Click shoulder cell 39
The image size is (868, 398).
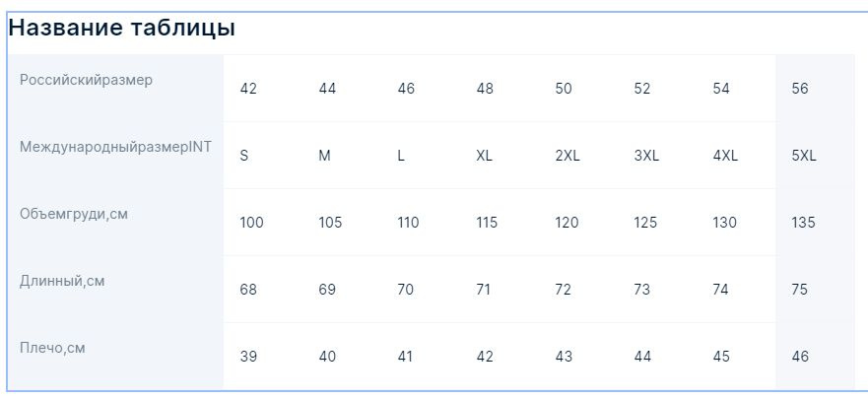click(248, 357)
